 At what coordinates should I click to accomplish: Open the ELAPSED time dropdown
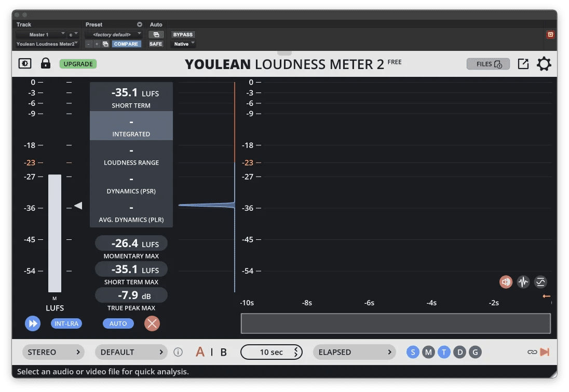[354, 352]
